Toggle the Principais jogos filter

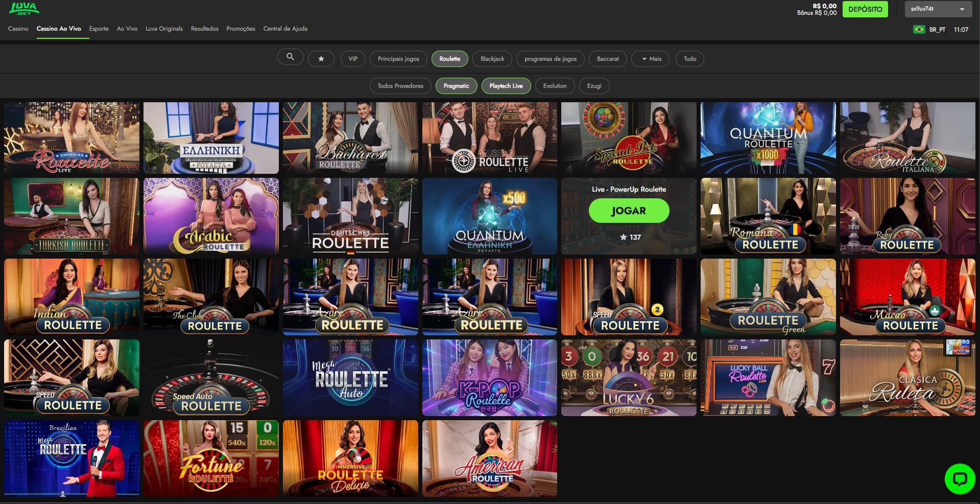tap(398, 59)
